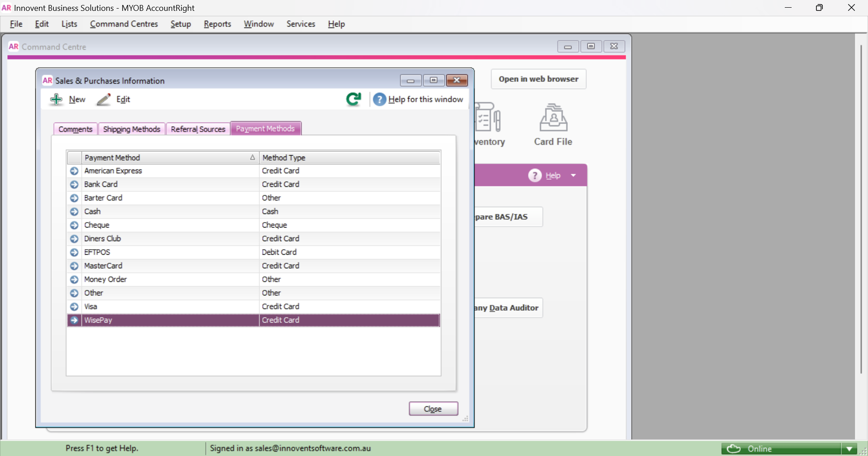Open Barter Card row arrow icon

[x=74, y=198]
